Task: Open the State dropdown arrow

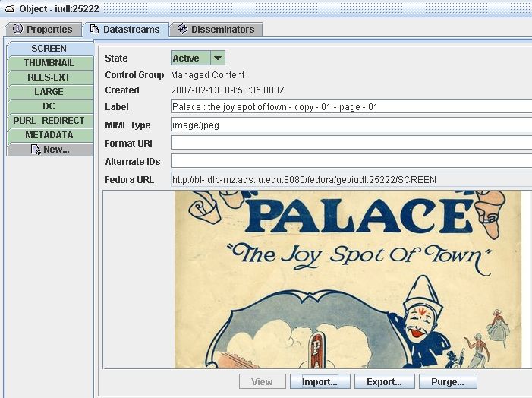Action: [218, 58]
